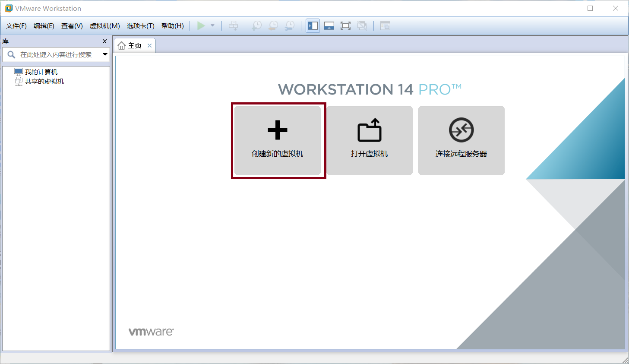629x364 pixels.
Task: Click the Unity mode toolbar icon
Action: click(x=362, y=26)
